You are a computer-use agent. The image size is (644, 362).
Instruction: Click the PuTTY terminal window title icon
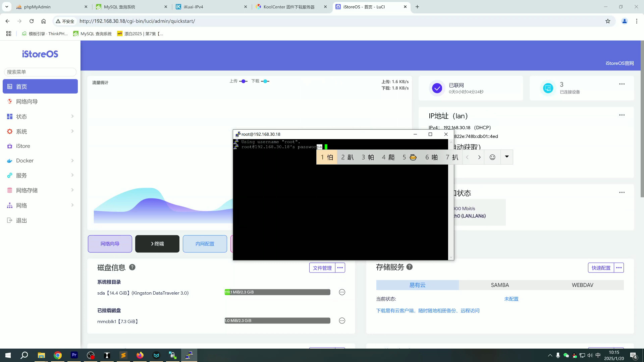tap(238, 134)
